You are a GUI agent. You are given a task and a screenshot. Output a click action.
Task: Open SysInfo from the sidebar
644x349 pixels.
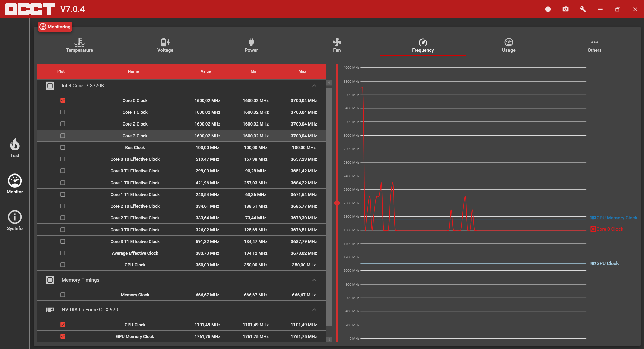[x=15, y=220]
